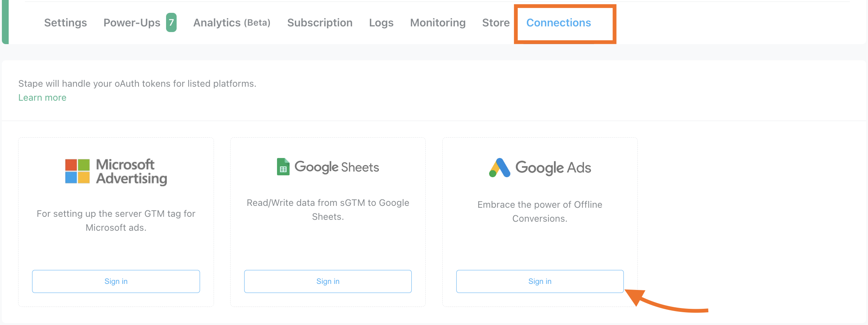This screenshot has width=868, height=325.
Task: Go to the Subscription tab
Action: (320, 23)
